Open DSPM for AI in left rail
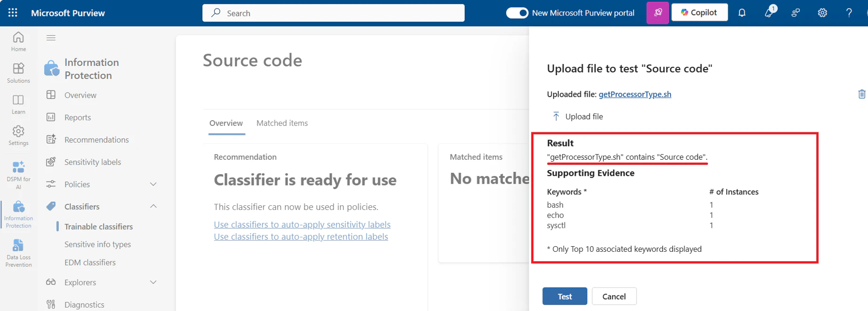This screenshot has height=311, width=868. (18, 175)
